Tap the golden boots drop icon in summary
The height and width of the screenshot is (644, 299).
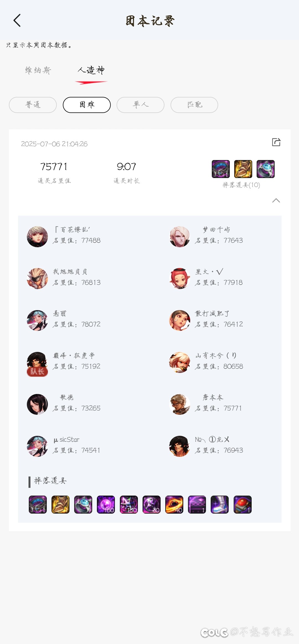click(x=243, y=169)
